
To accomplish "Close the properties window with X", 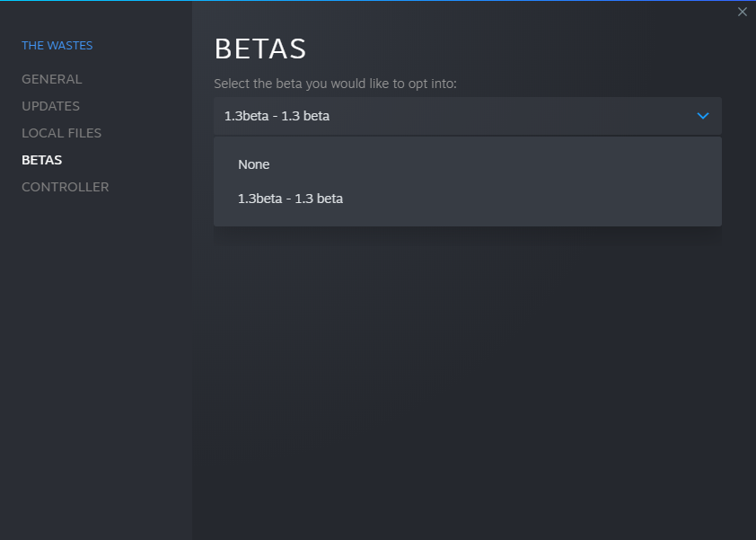I will pyautogui.click(x=742, y=12).
